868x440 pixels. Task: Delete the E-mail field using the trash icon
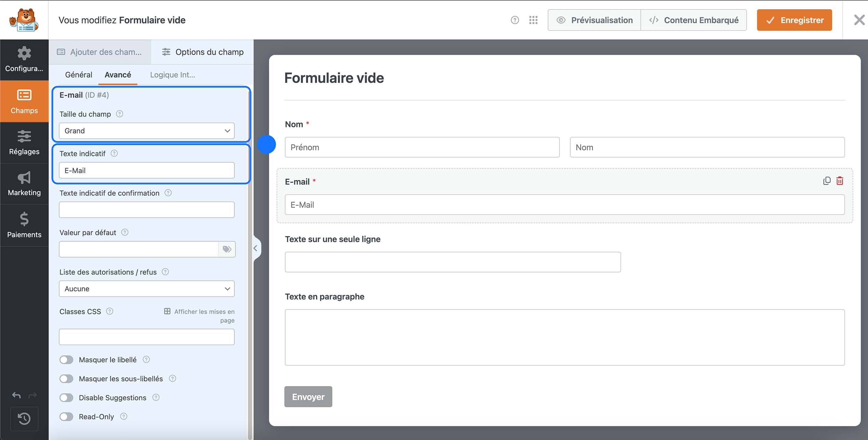coord(840,181)
